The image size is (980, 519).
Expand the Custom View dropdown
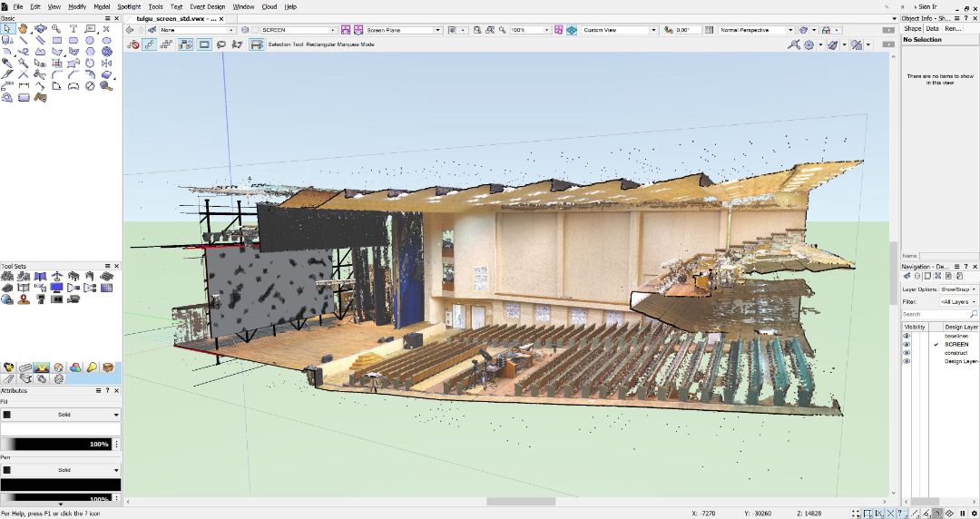click(619, 30)
